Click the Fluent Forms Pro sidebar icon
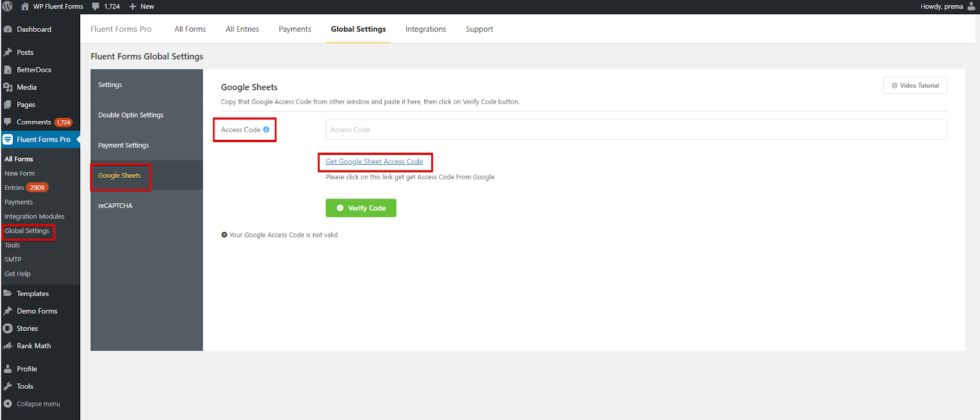This screenshot has width=980, height=420. tap(8, 139)
